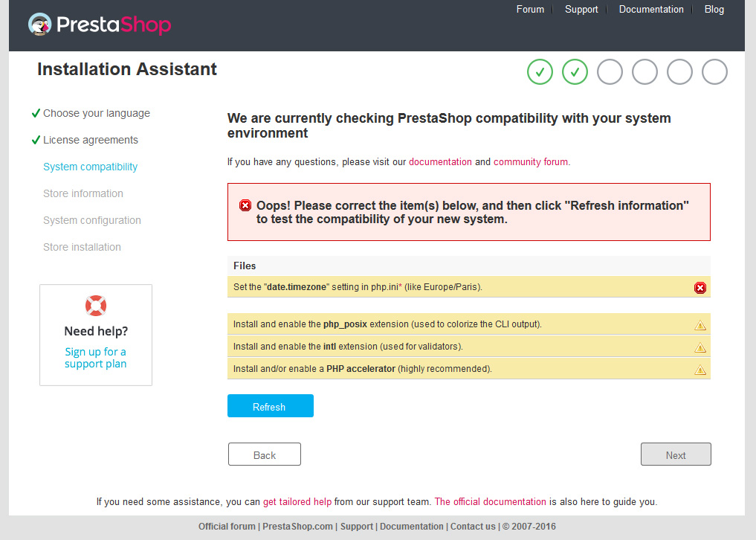
Task: Click the red X icon in Oops message
Action: click(x=245, y=205)
